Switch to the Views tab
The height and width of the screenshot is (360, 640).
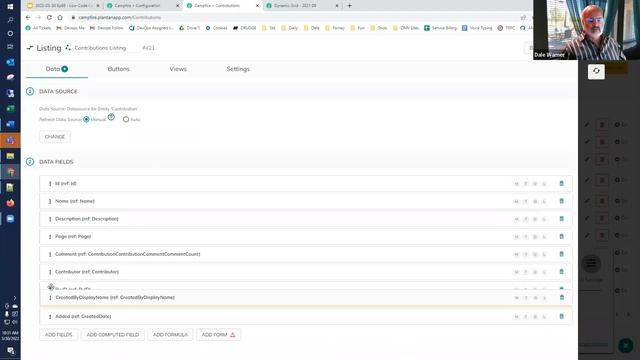click(x=178, y=69)
